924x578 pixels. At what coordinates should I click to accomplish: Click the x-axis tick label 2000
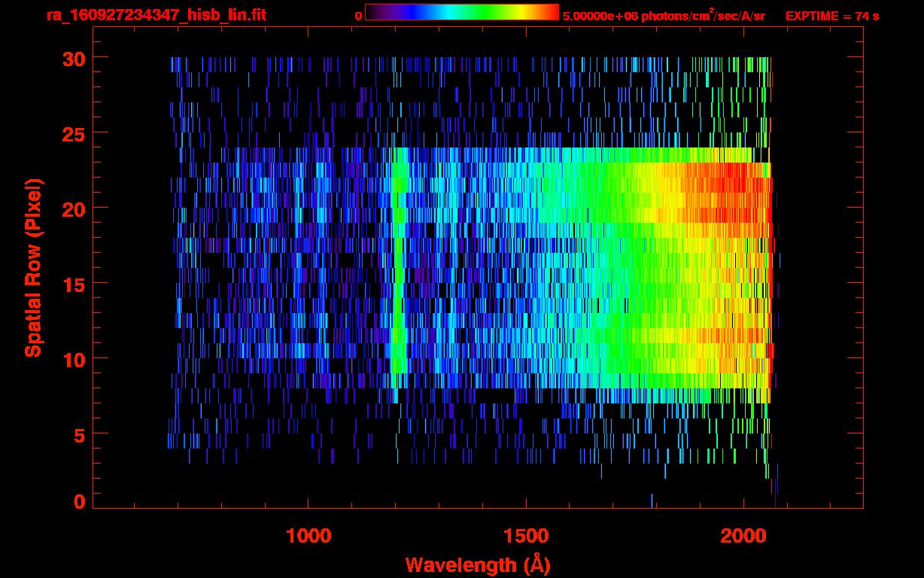click(743, 536)
